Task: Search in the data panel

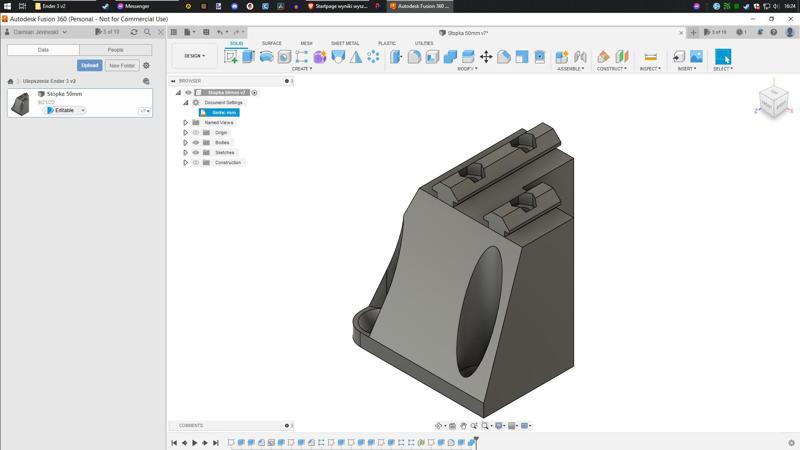Action: [x=147, y=32]
